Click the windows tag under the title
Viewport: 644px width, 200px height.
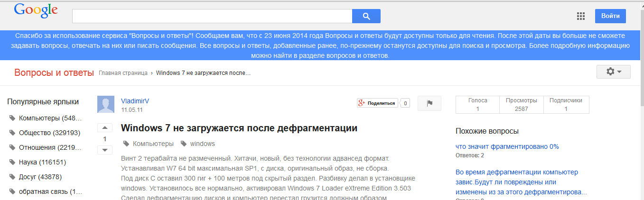tap(203, 144)
